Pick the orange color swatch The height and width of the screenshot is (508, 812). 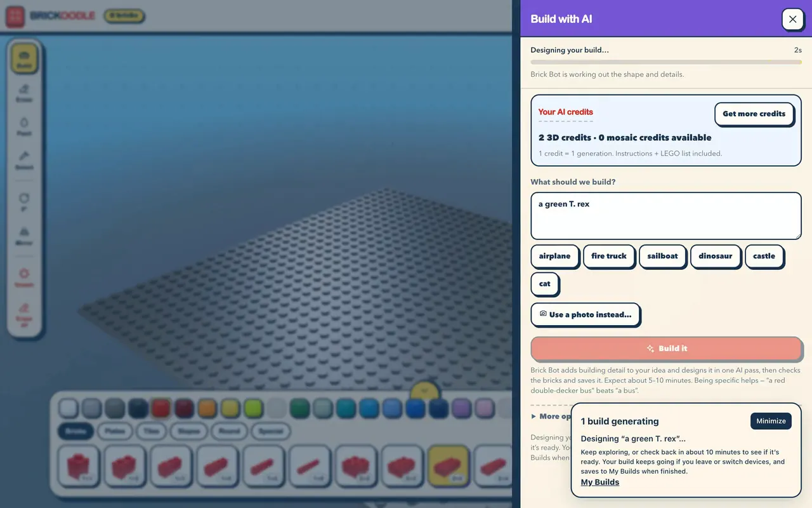[207, 408]
